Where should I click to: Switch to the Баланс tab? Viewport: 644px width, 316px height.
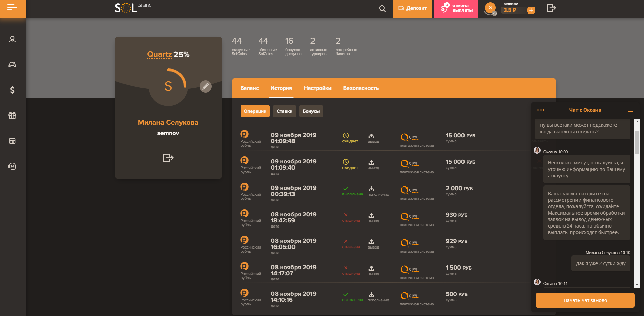pos(249,88)
